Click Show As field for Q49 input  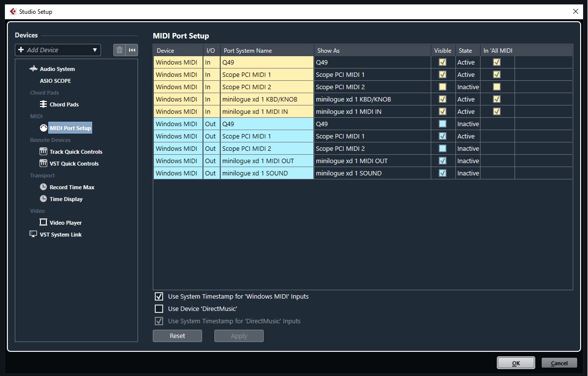[373, 62]
